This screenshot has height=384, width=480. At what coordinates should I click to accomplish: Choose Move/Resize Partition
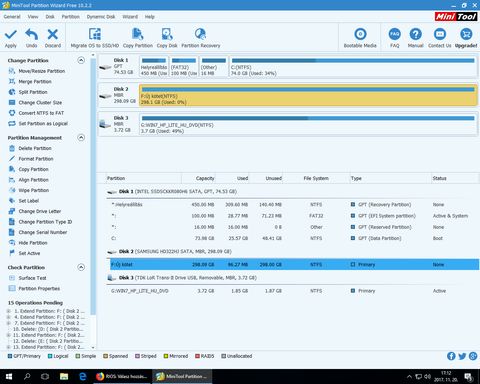click(41, 71)
